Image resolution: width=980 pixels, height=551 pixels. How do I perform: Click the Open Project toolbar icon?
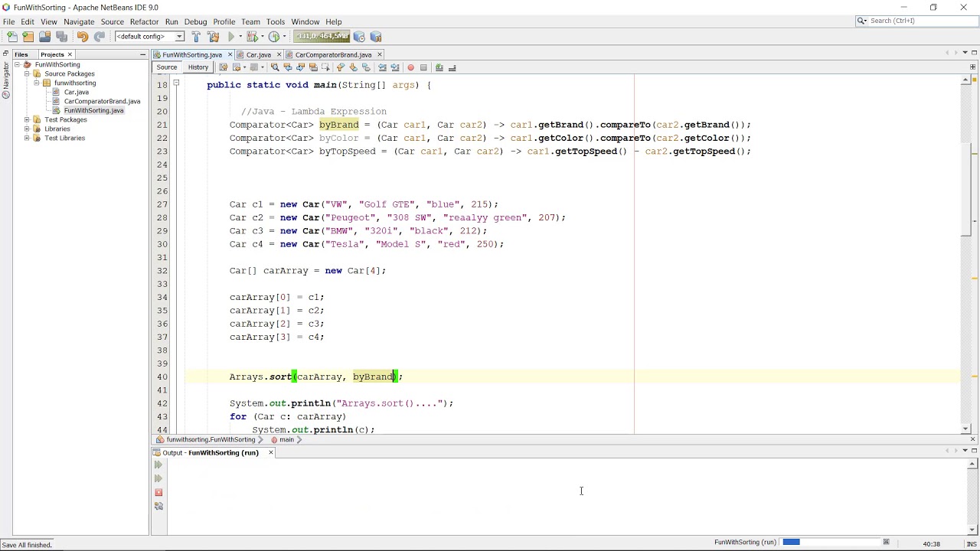pyautogui.click(x=45, y=36)
